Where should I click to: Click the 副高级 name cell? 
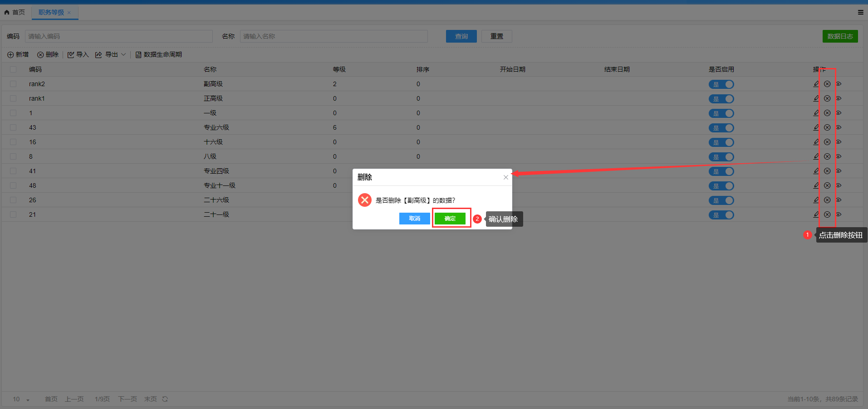[213, 84]
